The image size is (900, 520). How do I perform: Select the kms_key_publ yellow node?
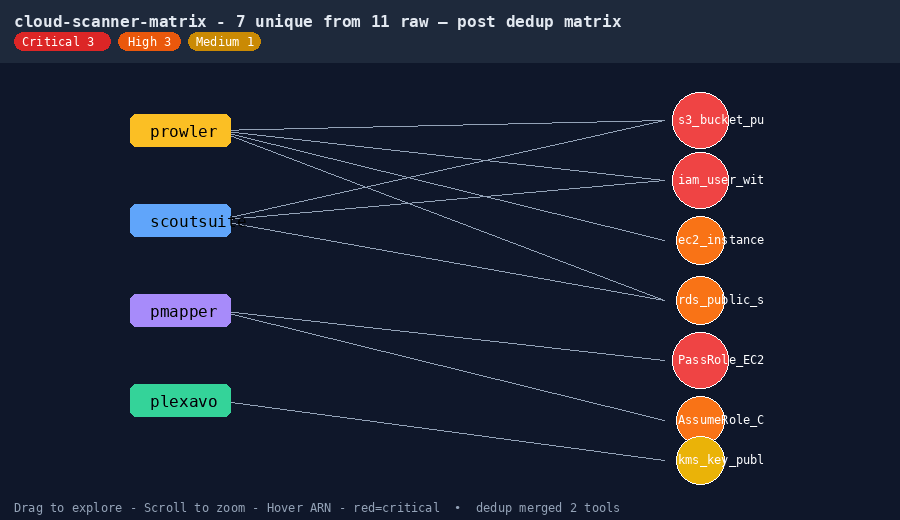click(700, 460)
